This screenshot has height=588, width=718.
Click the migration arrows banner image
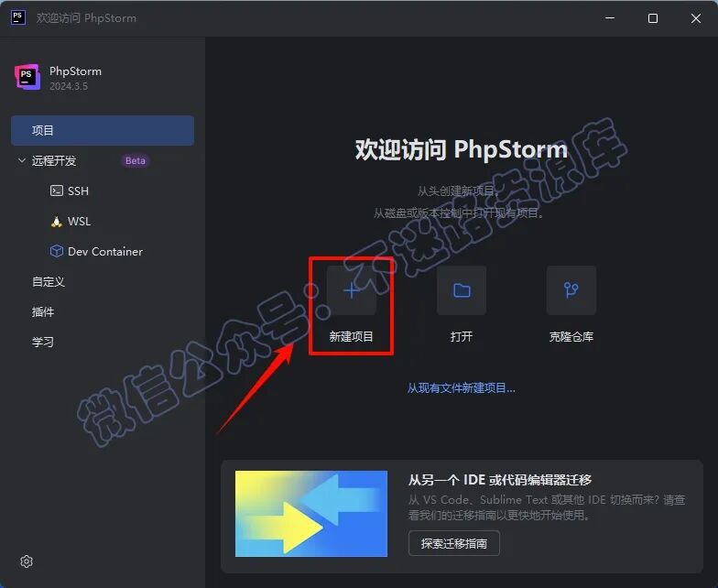point(311,514)
